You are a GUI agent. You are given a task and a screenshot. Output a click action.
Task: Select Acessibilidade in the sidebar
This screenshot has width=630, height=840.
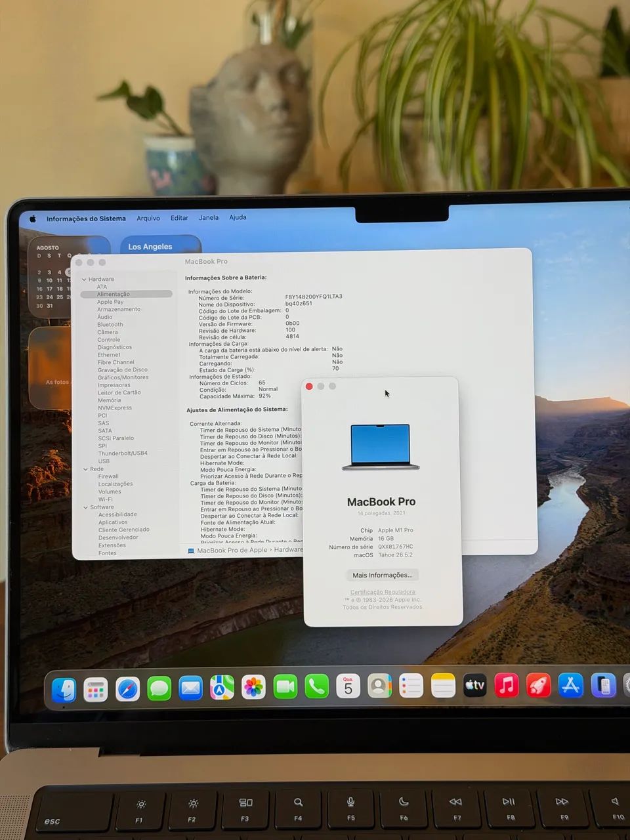[x=117, y=514]
